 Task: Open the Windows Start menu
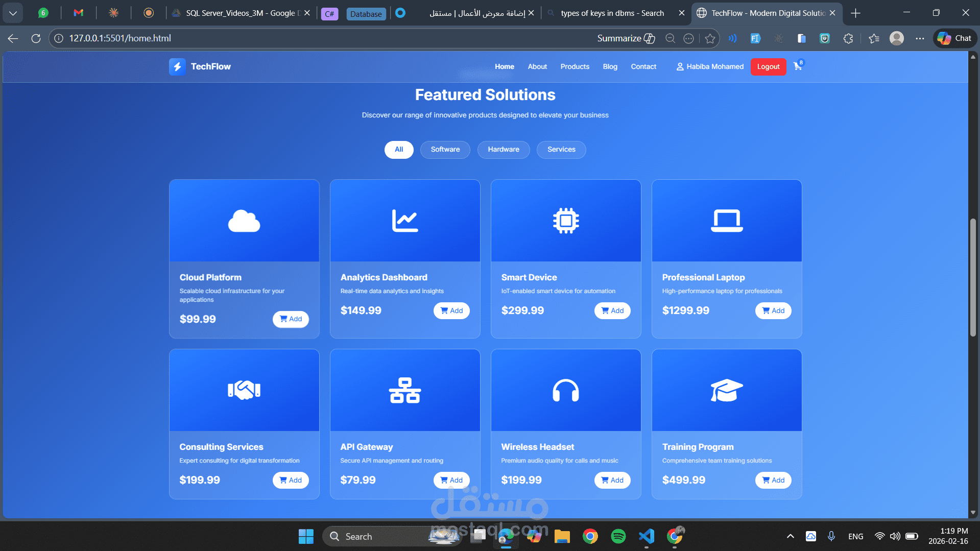click(x=306, y=536)
